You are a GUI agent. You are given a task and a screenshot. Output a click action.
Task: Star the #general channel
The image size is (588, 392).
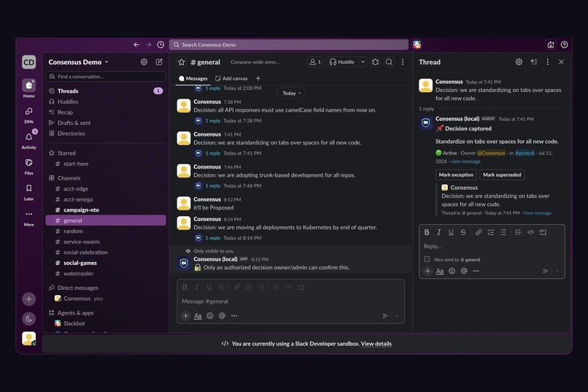click(182, 62)
